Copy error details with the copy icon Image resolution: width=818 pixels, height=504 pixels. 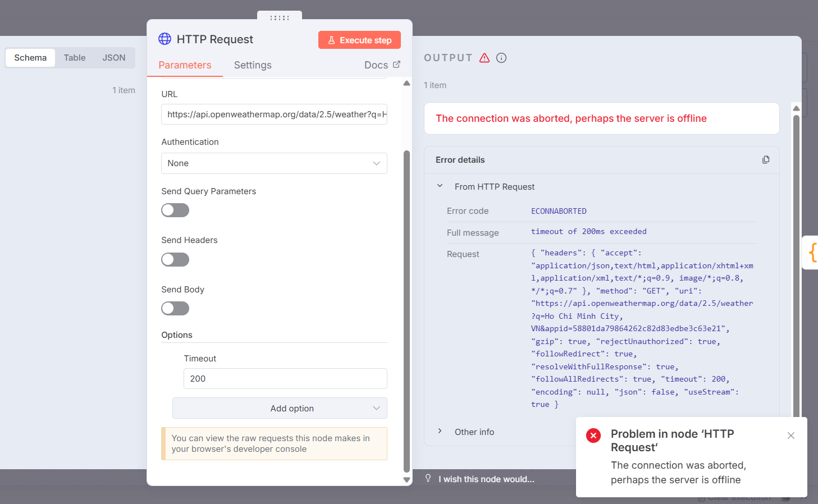pos(766,160)
